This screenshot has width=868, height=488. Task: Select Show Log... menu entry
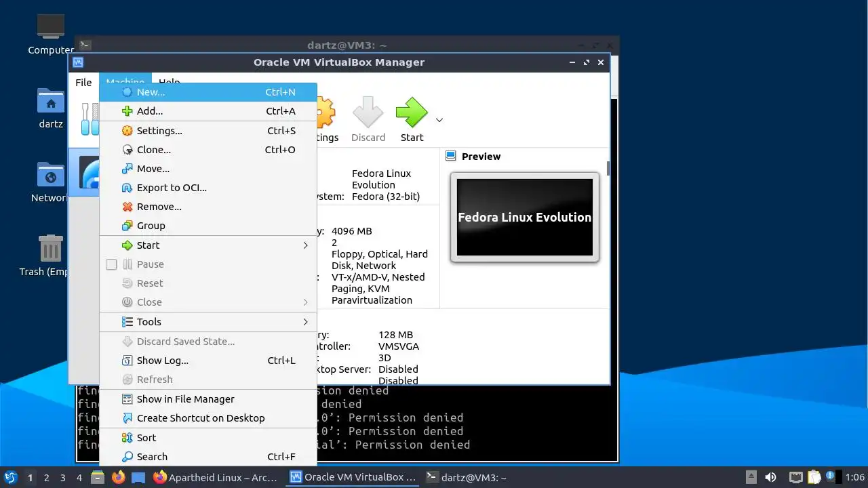coord(208,361)
